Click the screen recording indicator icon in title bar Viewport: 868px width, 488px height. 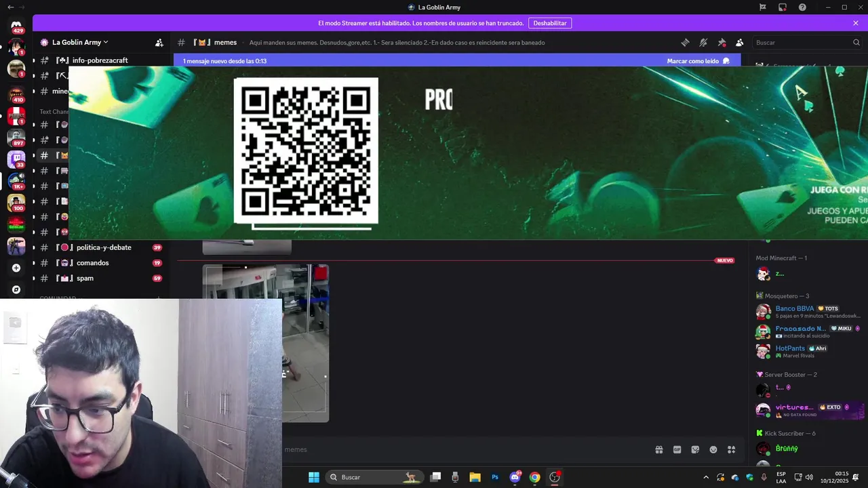click(783, 7)
